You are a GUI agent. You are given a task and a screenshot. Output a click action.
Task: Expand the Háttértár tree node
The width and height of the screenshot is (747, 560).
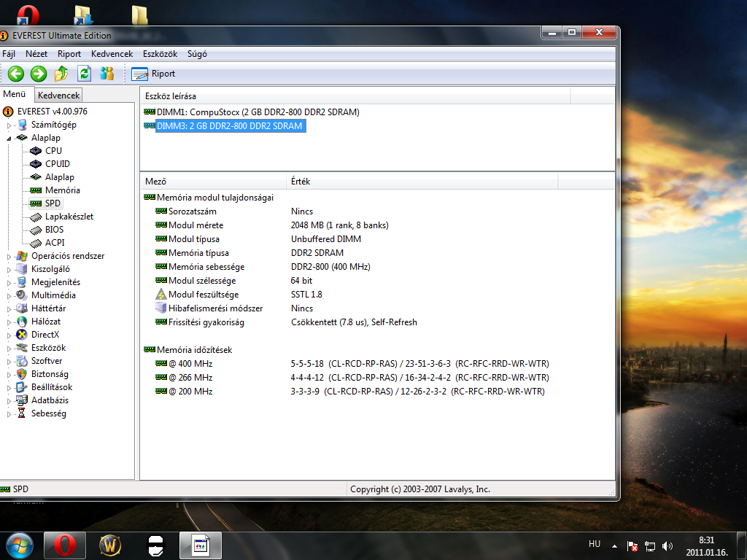tap(9, 309)
